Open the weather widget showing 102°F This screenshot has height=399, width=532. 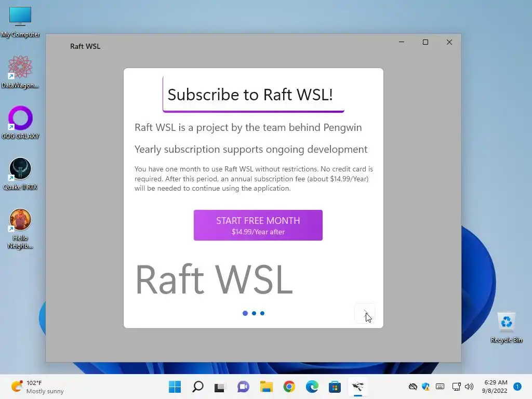coord(37,387)
